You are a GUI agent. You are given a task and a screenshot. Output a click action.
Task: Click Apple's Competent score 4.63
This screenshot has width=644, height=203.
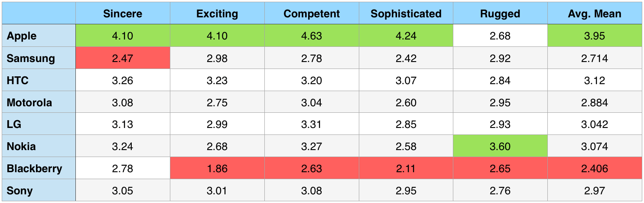312,36
